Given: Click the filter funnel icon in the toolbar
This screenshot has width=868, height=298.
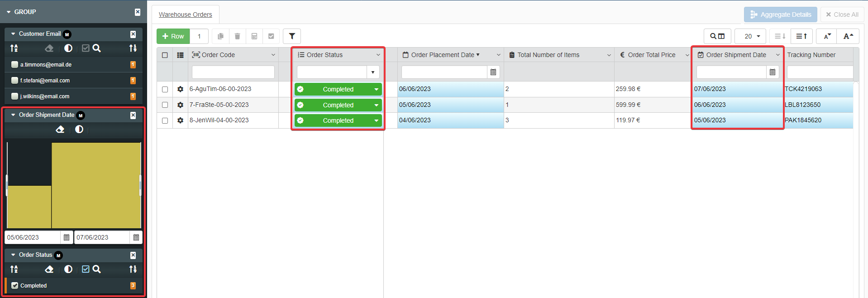Looking at the screenshot, I should [x=292, y=36].
